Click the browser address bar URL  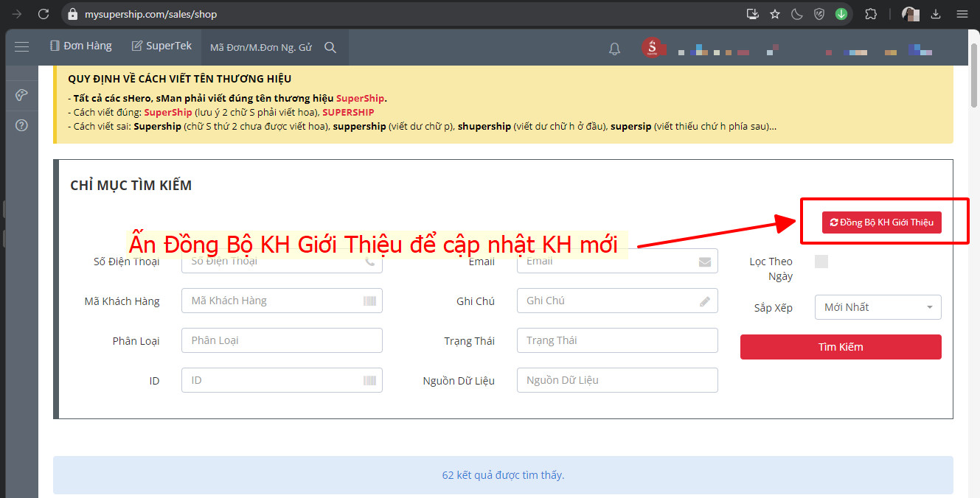click(x=151, y=14)
